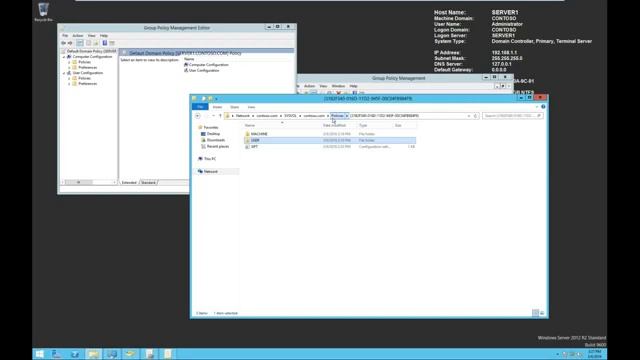Toggle Show/Hide Console Tree icon in Editor toolbar

click(80, 43)
